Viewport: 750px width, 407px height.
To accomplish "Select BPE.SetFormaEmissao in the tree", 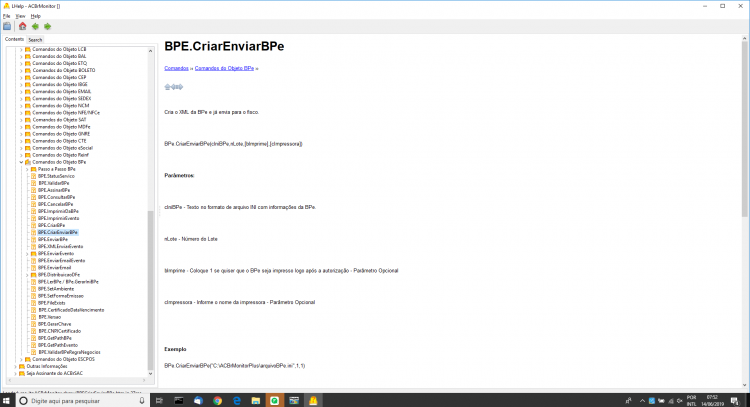I will [x=60, y=296].
